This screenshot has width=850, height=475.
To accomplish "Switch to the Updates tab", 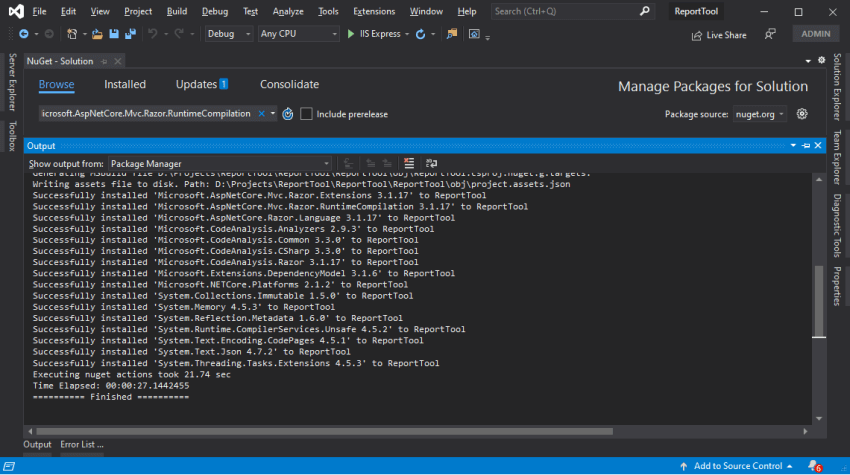I will [x=202, y=84].
